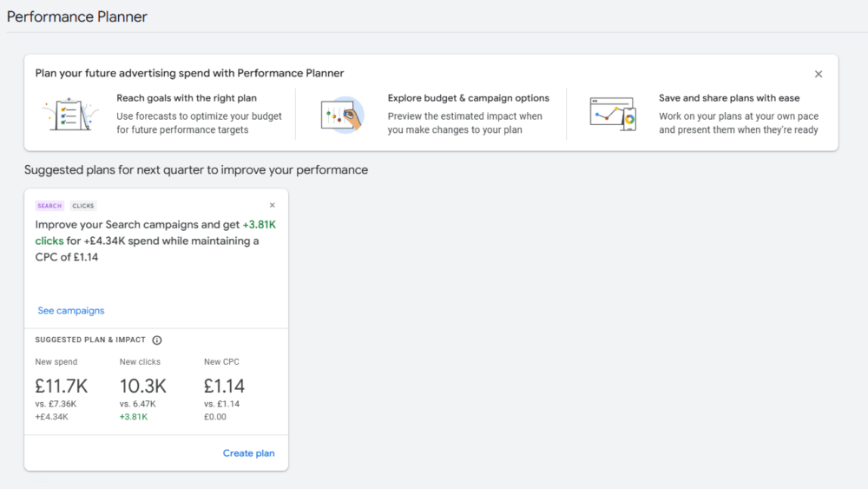Select the 'Explore budget & campaign options' heading

[x=468, y=98]
